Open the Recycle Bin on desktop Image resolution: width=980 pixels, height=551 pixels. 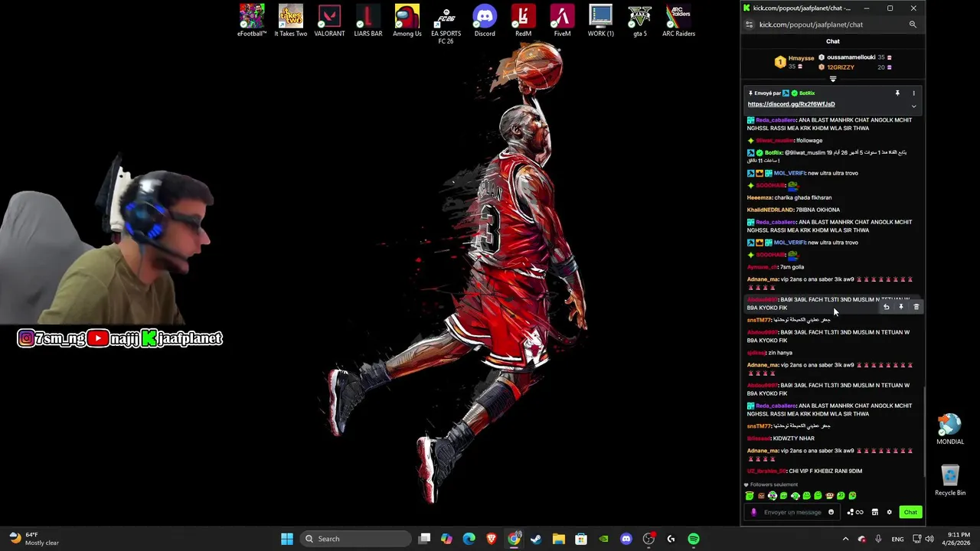point(950,481)
